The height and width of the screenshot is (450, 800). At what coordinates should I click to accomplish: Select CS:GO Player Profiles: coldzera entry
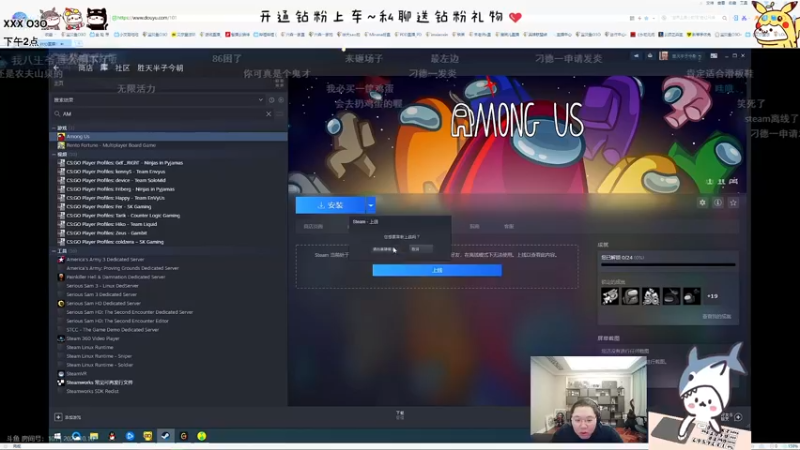[168, 242]
